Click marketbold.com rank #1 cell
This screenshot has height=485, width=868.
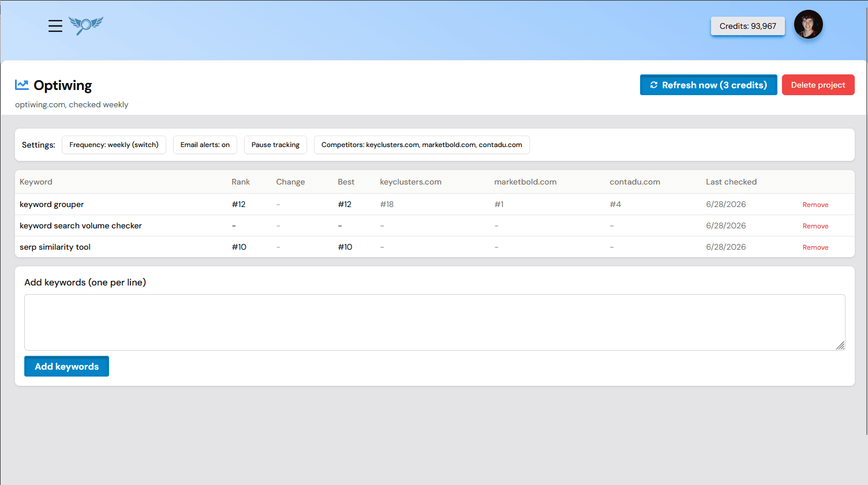(499, 204)
